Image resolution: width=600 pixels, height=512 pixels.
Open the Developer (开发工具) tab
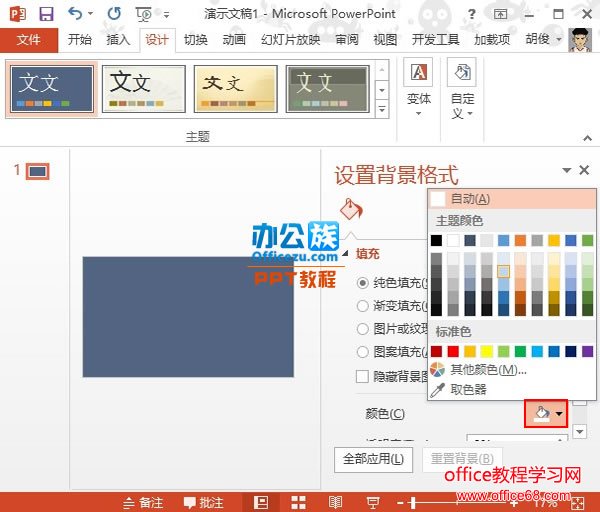(x=435, y=39)
